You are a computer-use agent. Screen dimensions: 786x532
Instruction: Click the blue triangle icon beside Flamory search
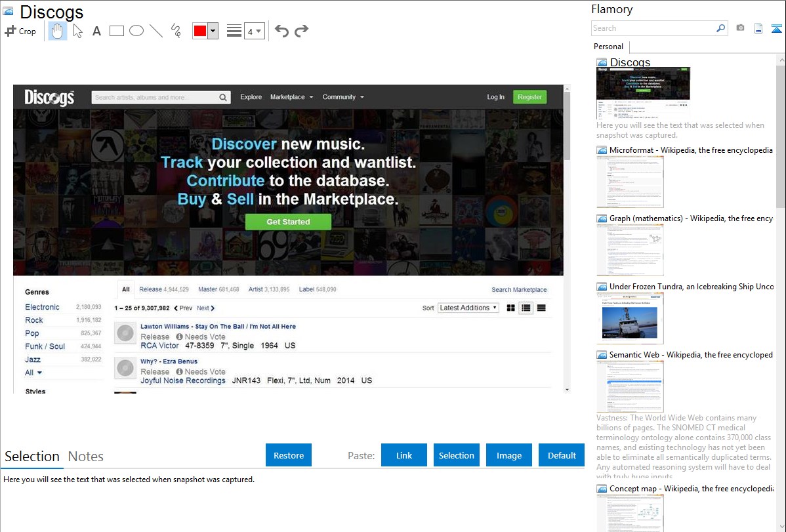click(776, 28)
